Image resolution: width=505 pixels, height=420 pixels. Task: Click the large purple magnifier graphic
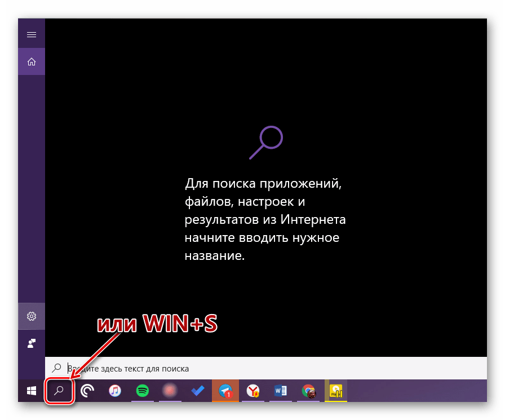(265, 142)
